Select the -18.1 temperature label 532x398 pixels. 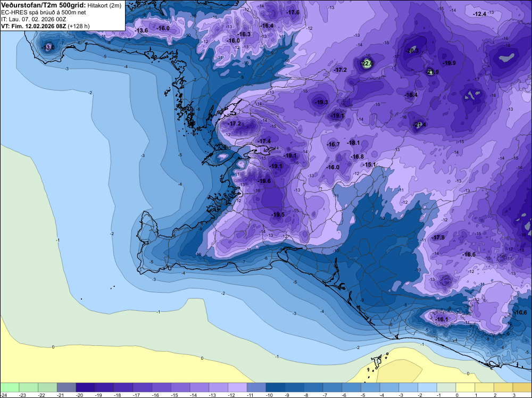click(354, 143)
